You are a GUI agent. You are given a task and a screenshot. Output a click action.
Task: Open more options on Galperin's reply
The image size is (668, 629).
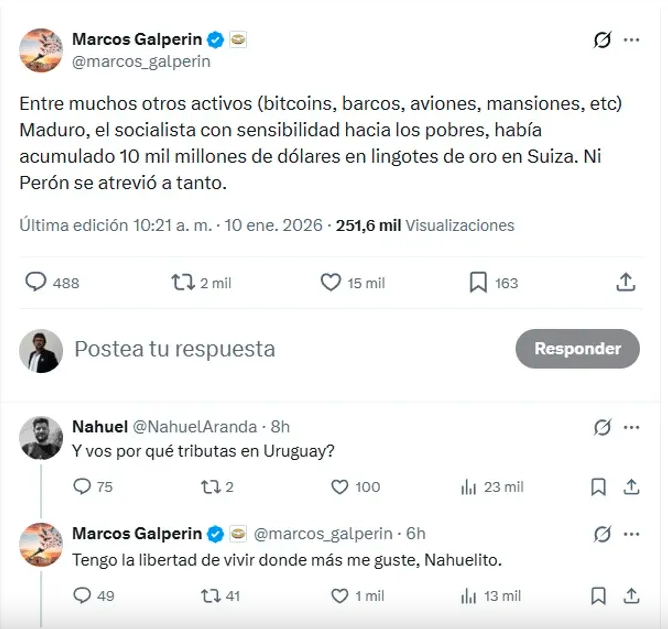tap(632, 535)
